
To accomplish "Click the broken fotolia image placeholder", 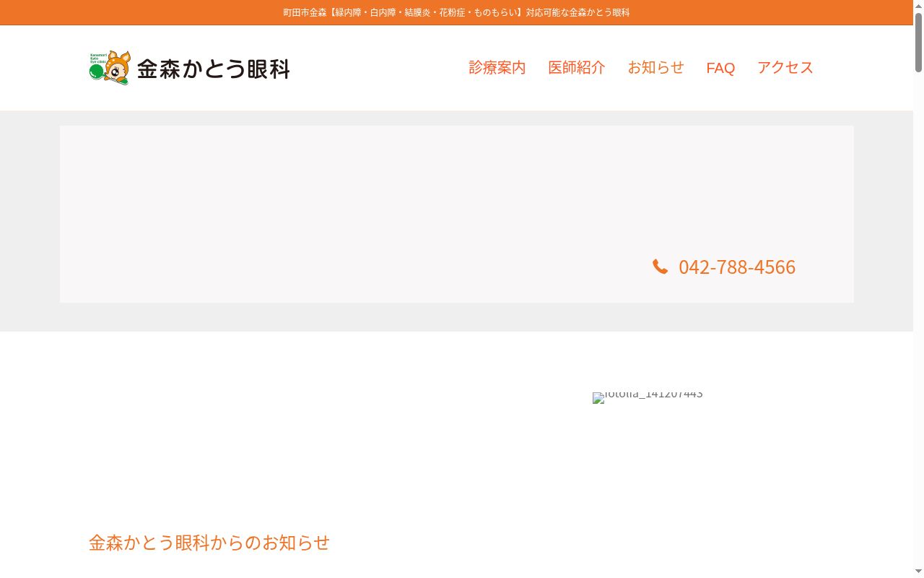I will pyautogui.click(x=648, y=397).
